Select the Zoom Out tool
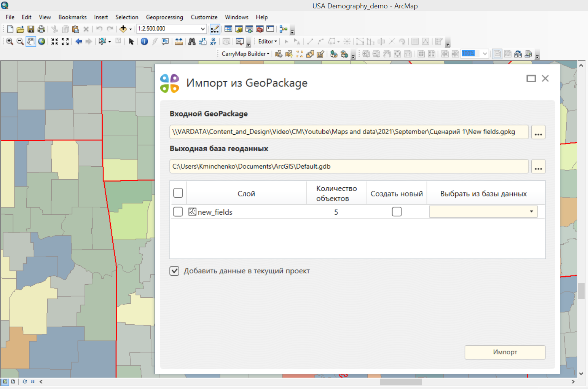Image resolution: width=588 pixels, height=389 pixels. (20, 41)
